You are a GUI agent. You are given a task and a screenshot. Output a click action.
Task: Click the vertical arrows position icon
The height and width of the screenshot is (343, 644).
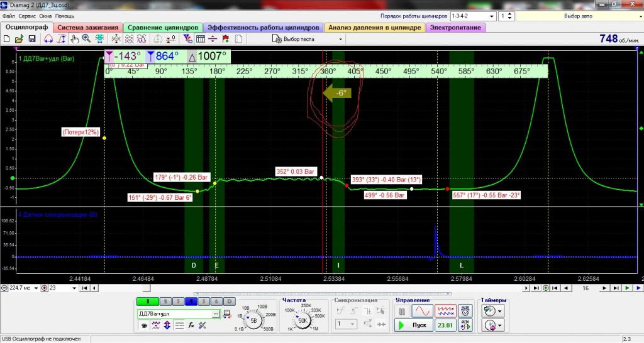[167, 325]
